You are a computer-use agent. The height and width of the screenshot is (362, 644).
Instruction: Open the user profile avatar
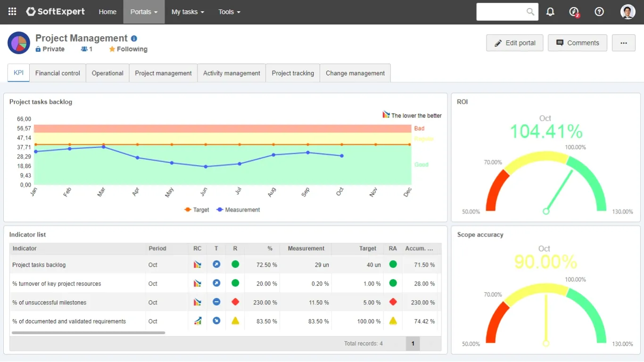click(627, 12)
